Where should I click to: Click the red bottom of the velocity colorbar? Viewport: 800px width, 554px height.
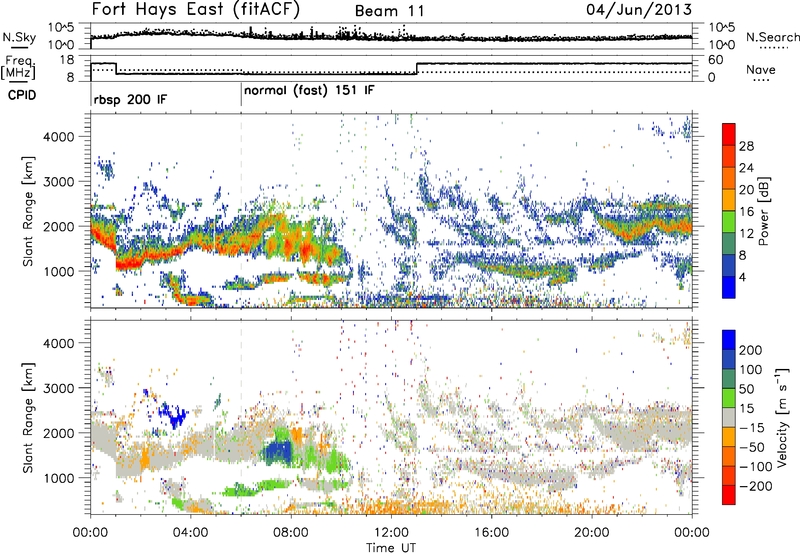(x=729, y=496)
